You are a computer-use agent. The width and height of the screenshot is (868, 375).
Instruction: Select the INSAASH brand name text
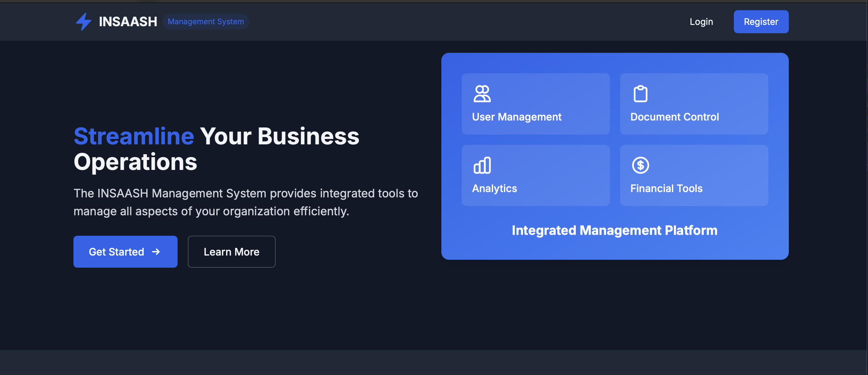tap(128, 22)
